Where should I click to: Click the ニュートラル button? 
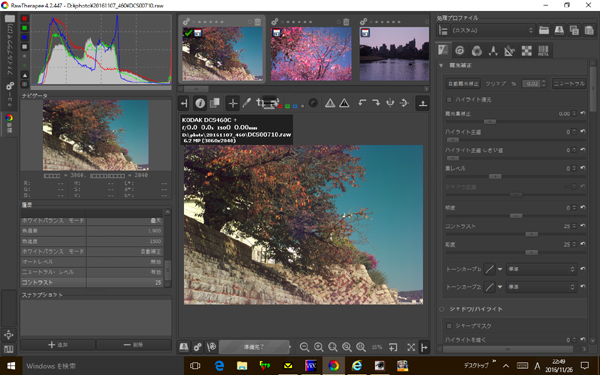tap(569, 83)
